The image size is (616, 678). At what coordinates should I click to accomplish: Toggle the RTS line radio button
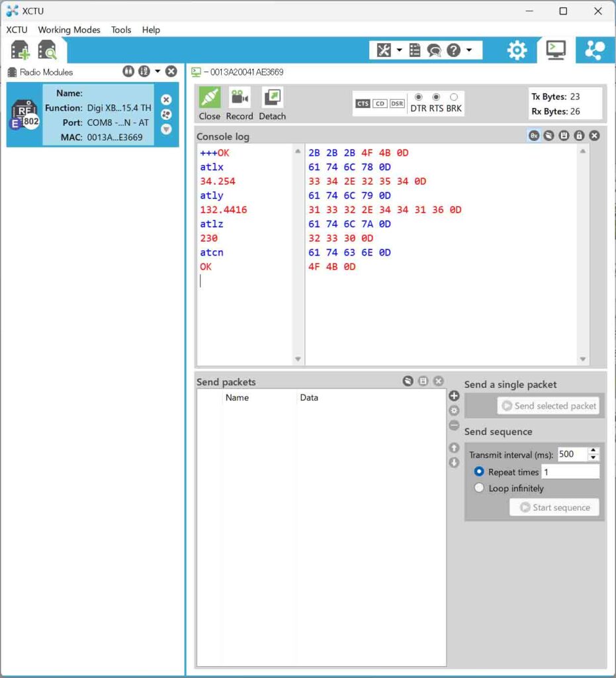[436, 97]
